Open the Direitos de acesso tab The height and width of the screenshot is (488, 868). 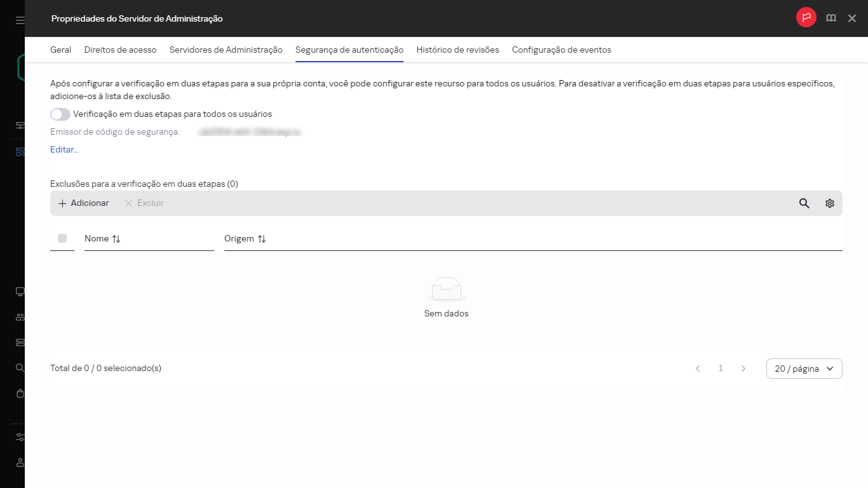(x=120, y=50)
